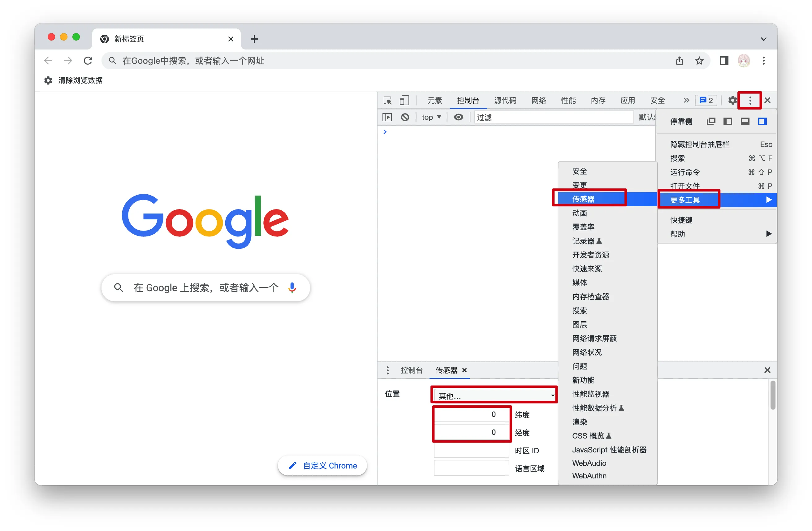Image resolution: width=812 pixels, height=531 pixels.
Task: Activate the inspect element picker icon
Action: 387,100
